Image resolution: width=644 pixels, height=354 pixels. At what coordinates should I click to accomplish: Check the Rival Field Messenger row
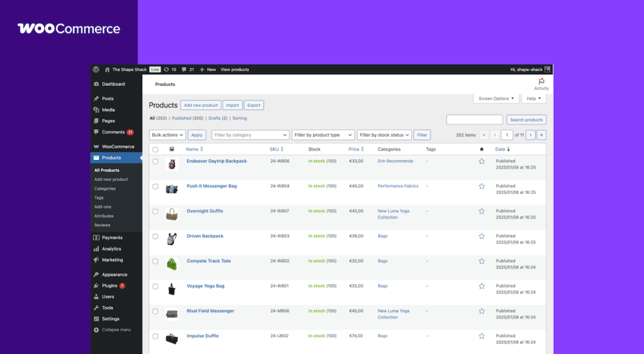[155, 311]
